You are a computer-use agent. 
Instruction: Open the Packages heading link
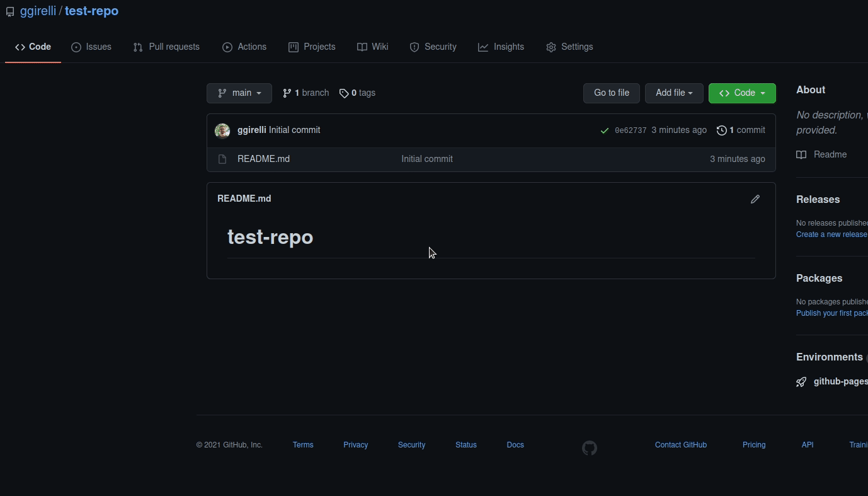click(819, 278)
